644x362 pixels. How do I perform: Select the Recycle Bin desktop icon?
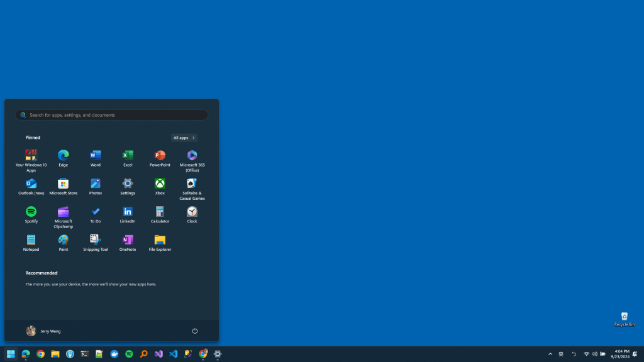(625, 319)
